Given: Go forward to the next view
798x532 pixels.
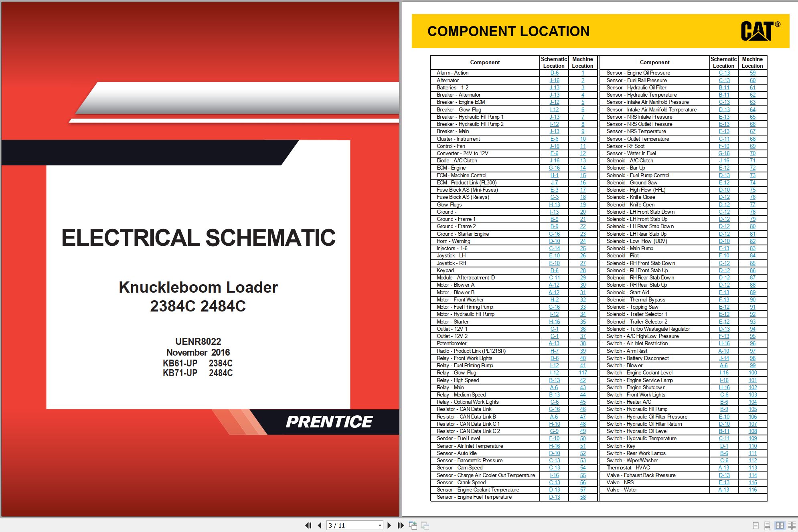Looking at the screenshot, I should [425, 525].
